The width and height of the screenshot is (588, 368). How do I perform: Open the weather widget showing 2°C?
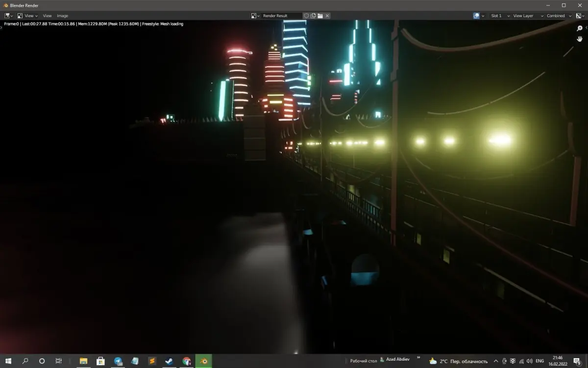(x=459, y=361)
